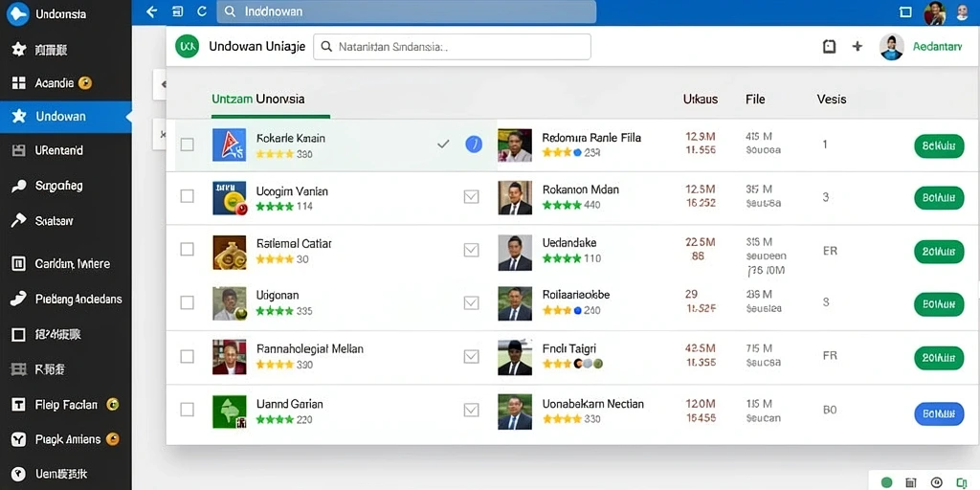Tick the checkbox for Uoogim Vanian
Screen dimensions: 980x490
pos(187,196)
